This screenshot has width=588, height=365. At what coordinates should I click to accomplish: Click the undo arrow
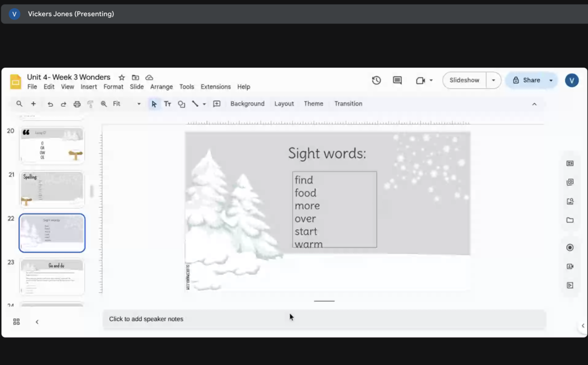click(x=51, y=104)
